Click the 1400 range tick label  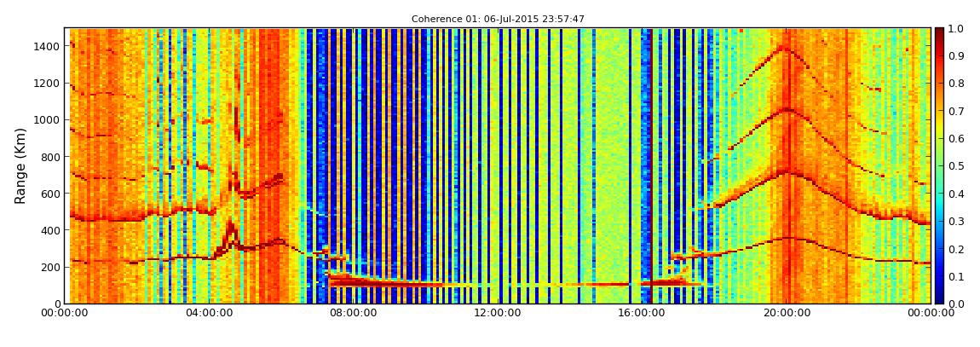49,46
